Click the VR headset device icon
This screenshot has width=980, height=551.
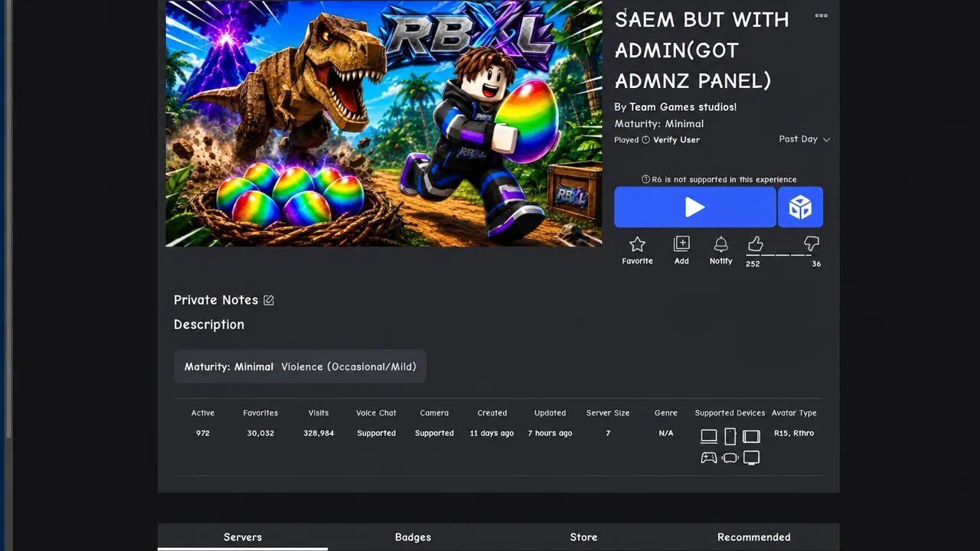pos(730,458)
